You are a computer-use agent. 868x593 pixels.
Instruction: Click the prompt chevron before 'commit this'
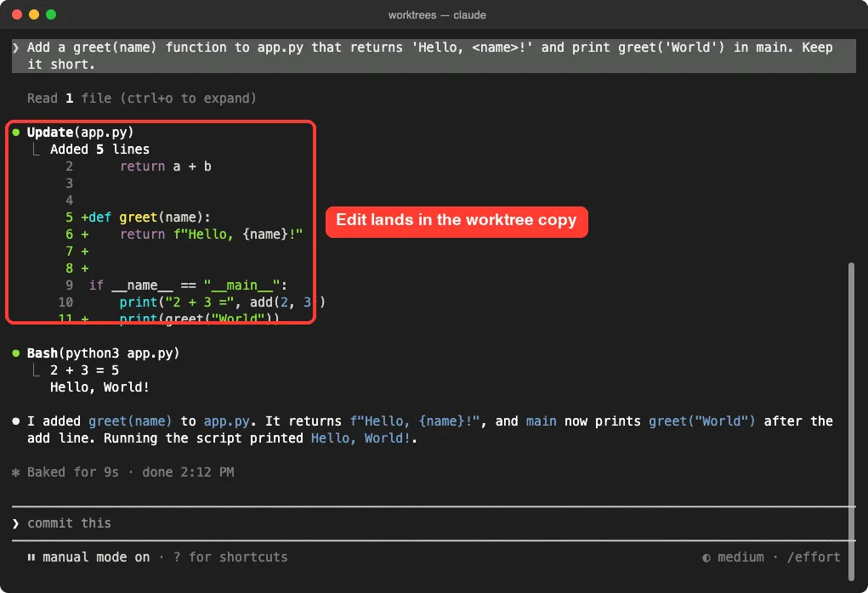[x=16, y=523]
